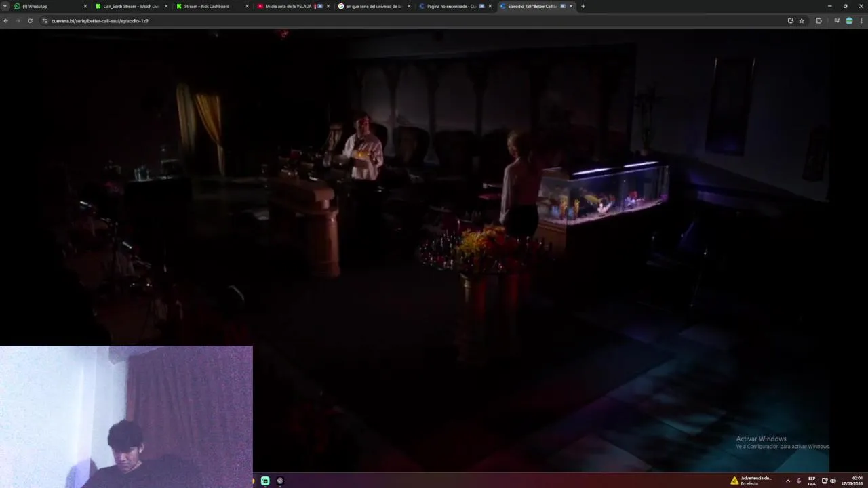
Task: Switch to the en que serie del universo tab
Action: pos(374,6)
